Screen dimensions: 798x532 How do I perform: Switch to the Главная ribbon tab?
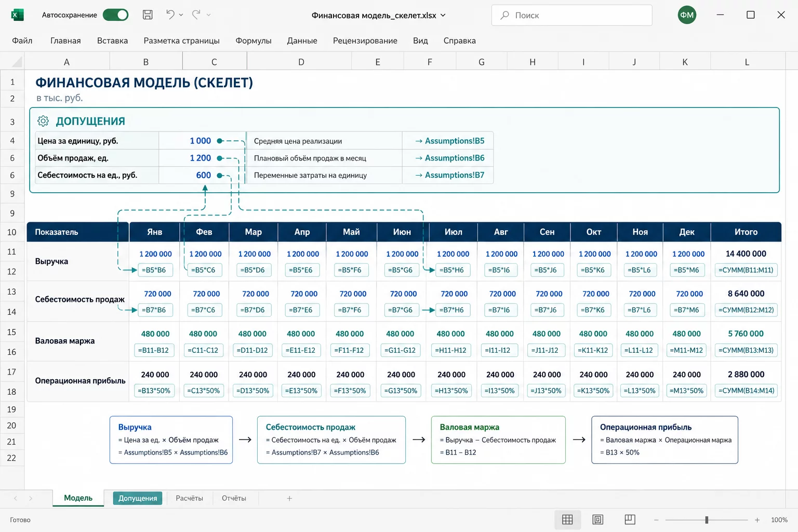(65, 41)
